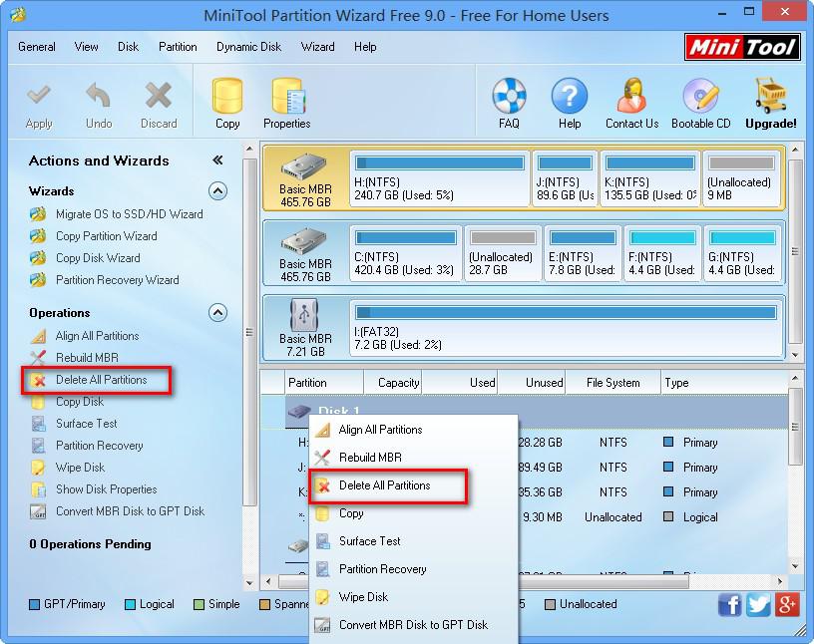Click the FAQ icon
This screenshot has width=814, height=644.
tap(509, 95)
